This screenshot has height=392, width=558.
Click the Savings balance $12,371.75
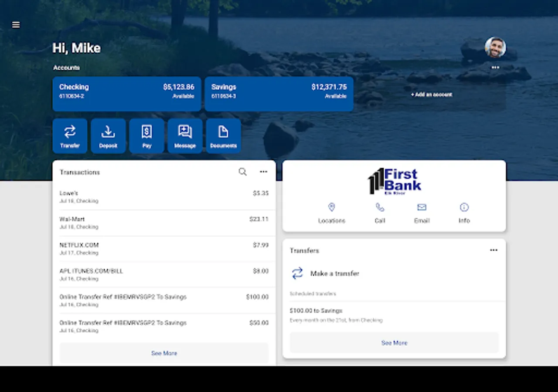(x=329, y=87)
